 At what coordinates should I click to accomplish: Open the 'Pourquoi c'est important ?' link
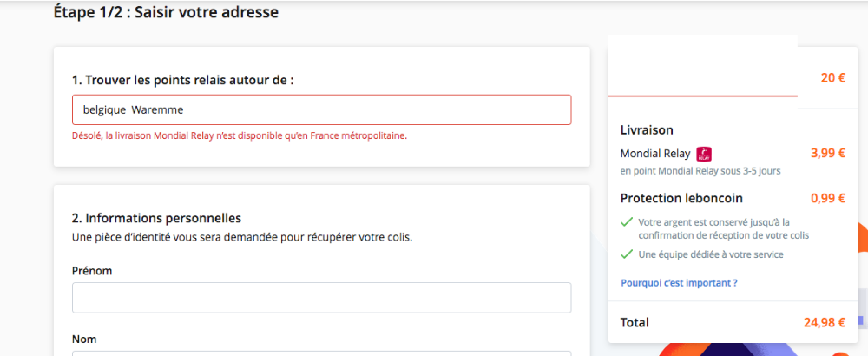(679, 283)
